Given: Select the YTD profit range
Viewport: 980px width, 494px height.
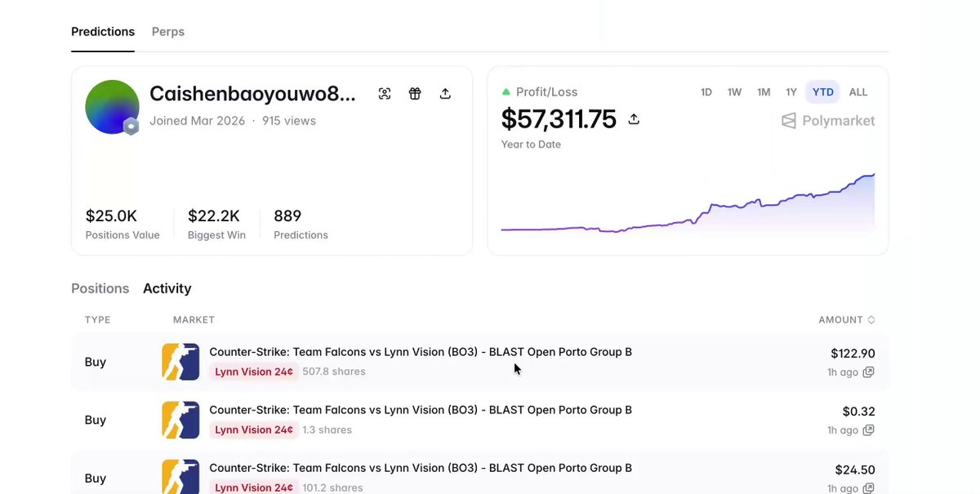Looking at the screenshot, I should (823, 92).
